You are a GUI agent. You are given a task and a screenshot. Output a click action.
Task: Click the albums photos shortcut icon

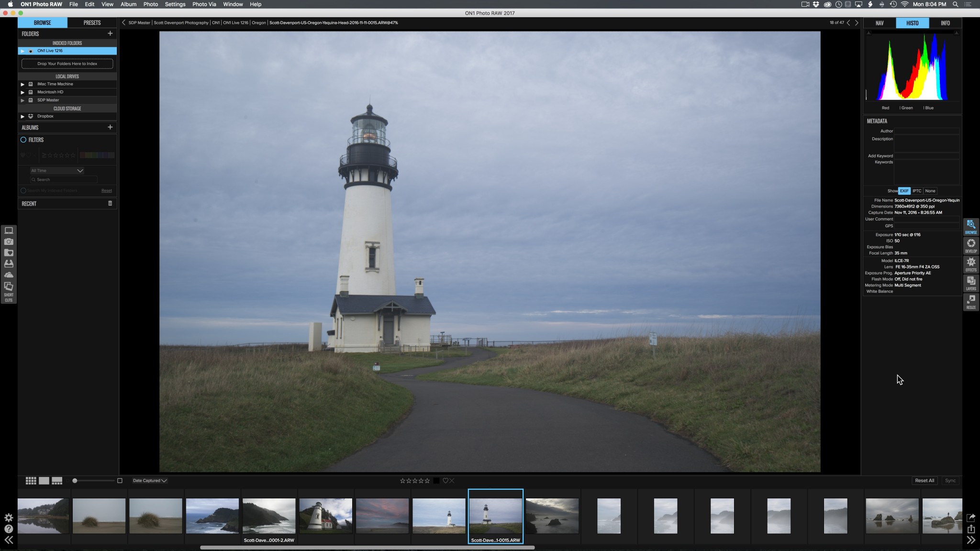[x=9, y=286]
